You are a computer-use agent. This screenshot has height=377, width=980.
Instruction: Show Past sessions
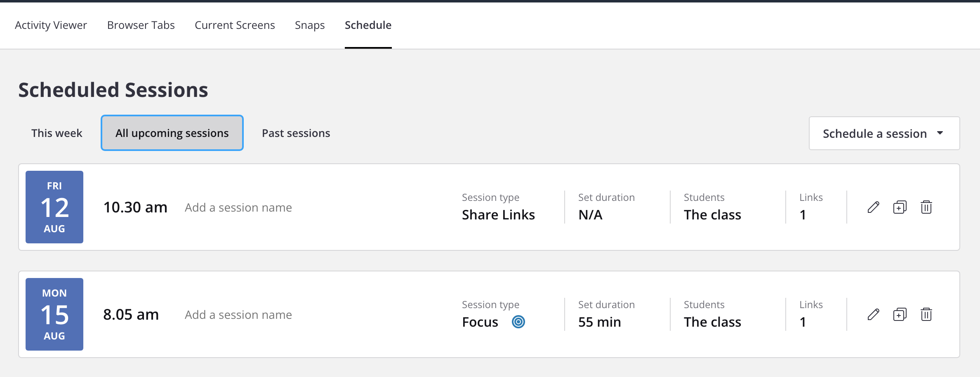(295, 133)
